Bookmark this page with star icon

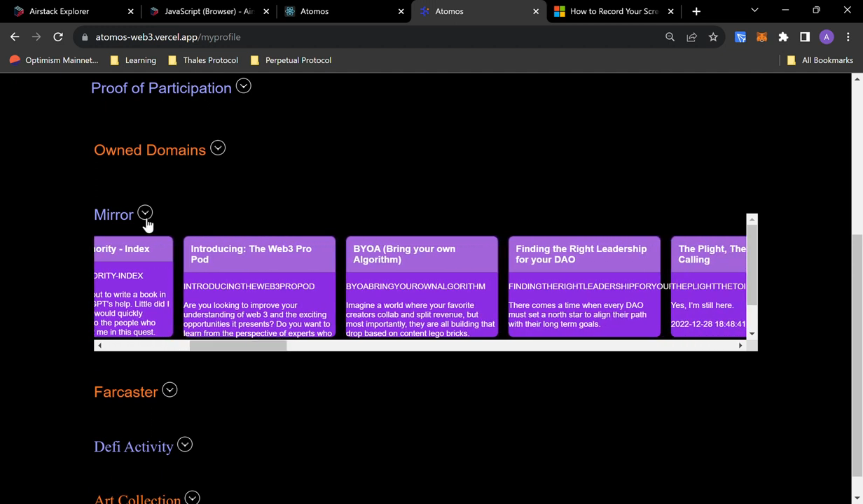pyautogui.click(x=713, y=37)
